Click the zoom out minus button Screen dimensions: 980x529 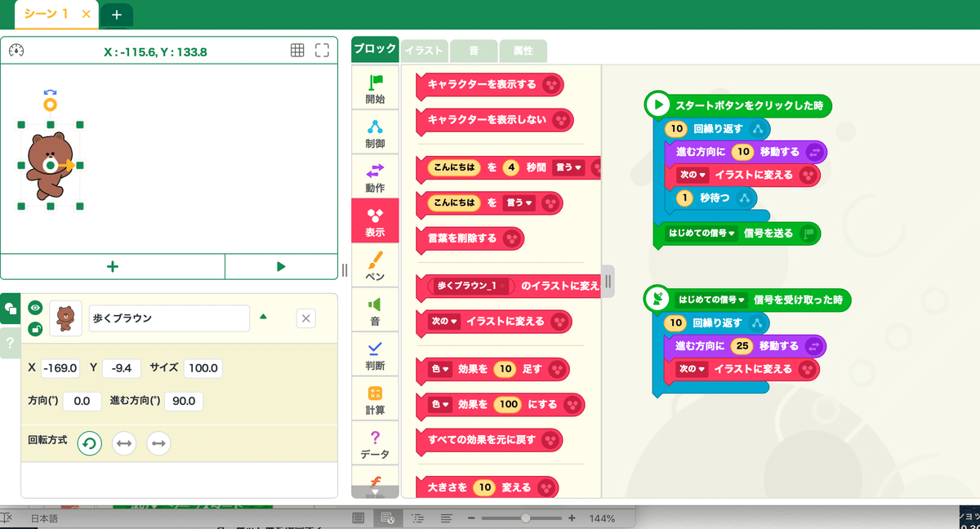471,518
